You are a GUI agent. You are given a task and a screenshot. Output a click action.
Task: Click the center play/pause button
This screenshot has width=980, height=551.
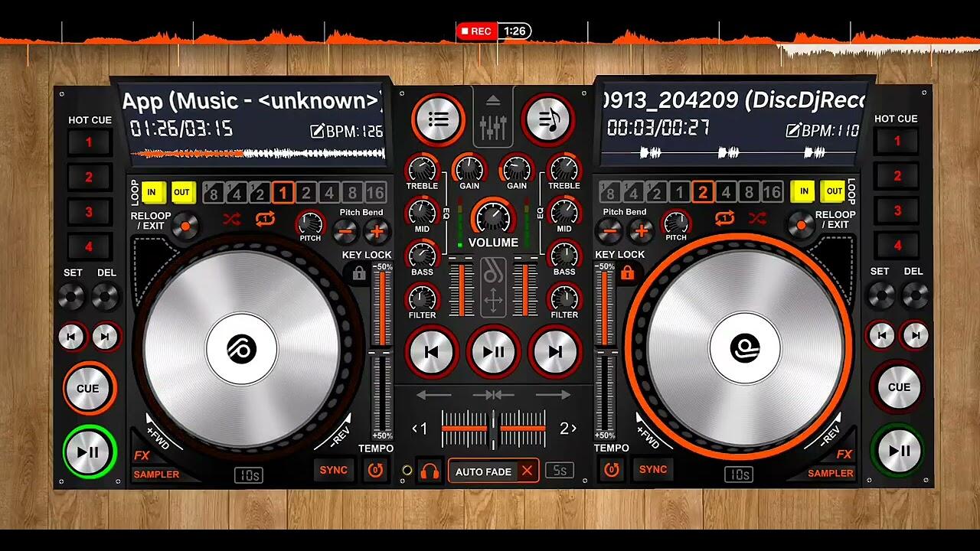(494, 352)
